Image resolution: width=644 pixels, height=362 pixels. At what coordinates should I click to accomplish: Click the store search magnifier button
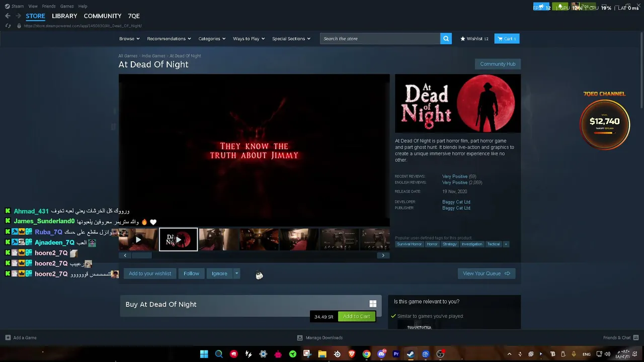pyautogui.click(x=446, y=39)
